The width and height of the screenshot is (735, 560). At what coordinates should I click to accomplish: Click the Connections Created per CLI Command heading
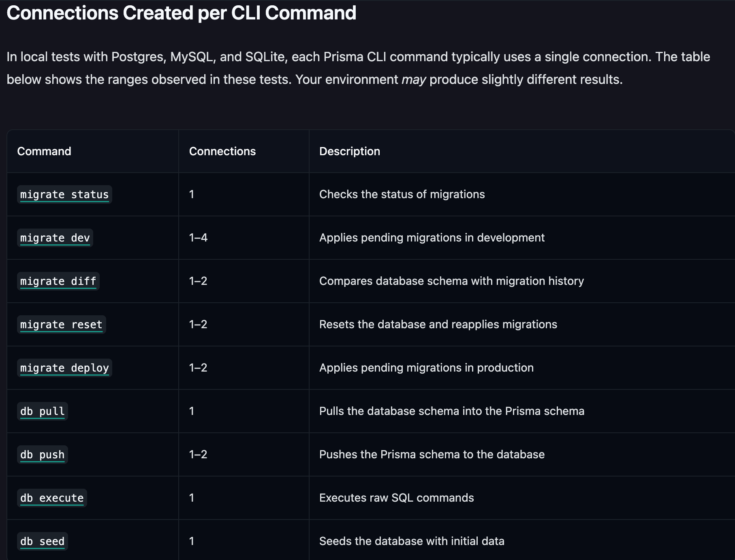coord(181,13)
